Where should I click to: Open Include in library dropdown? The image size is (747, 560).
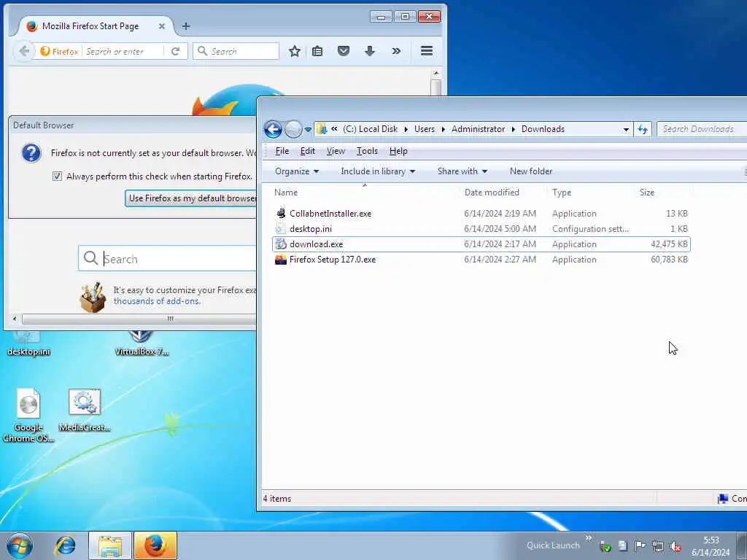coord(378,171)
